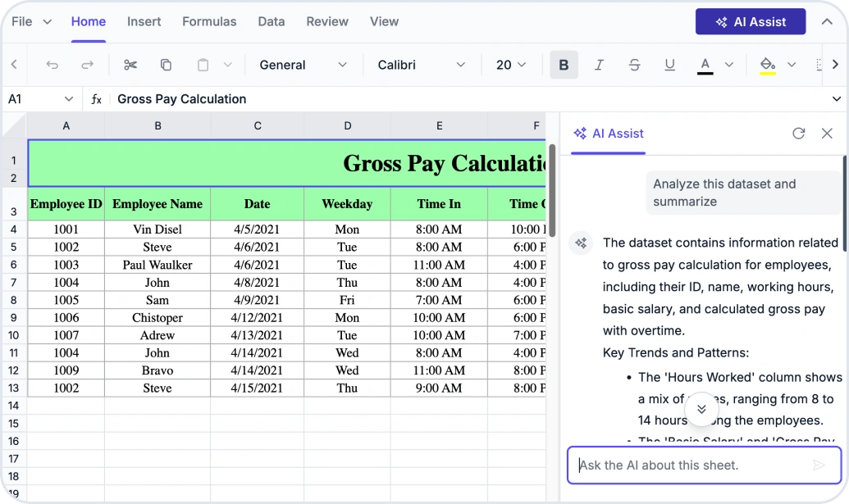Switch to the Home tab
This screenshot has height=504, width=849.
(89, 21)
